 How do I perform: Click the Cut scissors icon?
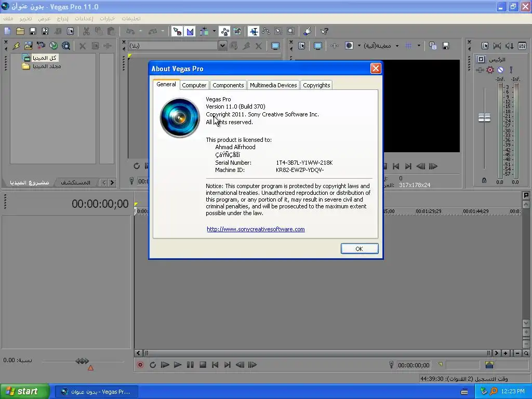coord(86,31)
